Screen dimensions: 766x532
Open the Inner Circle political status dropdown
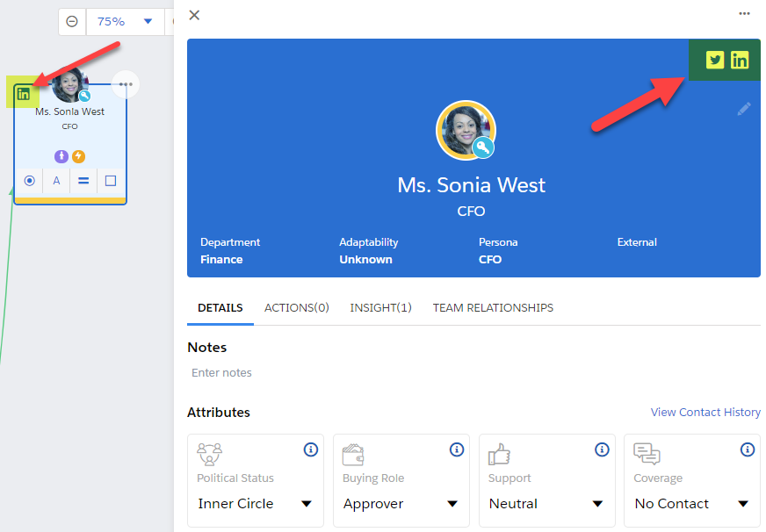(255, 504)
